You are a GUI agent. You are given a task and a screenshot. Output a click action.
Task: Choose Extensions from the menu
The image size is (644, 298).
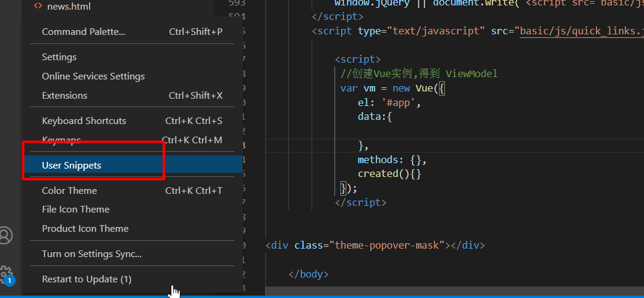tap(64, 95)
